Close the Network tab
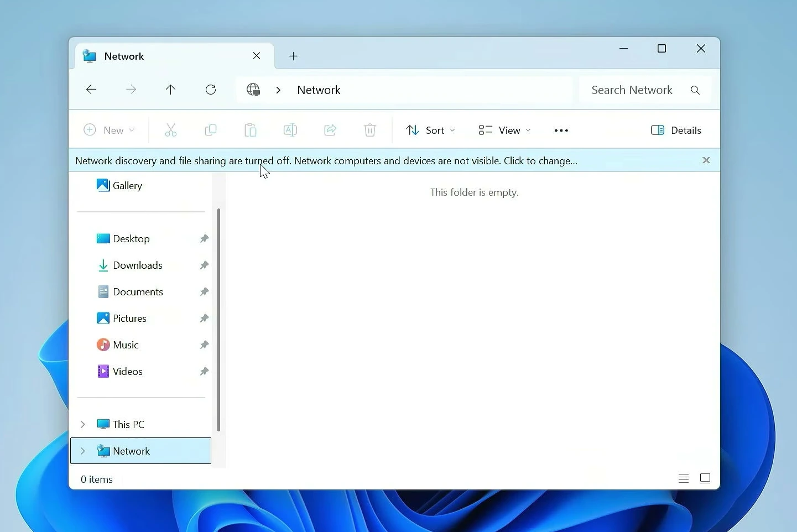797x532 pixels. (257, 56)
